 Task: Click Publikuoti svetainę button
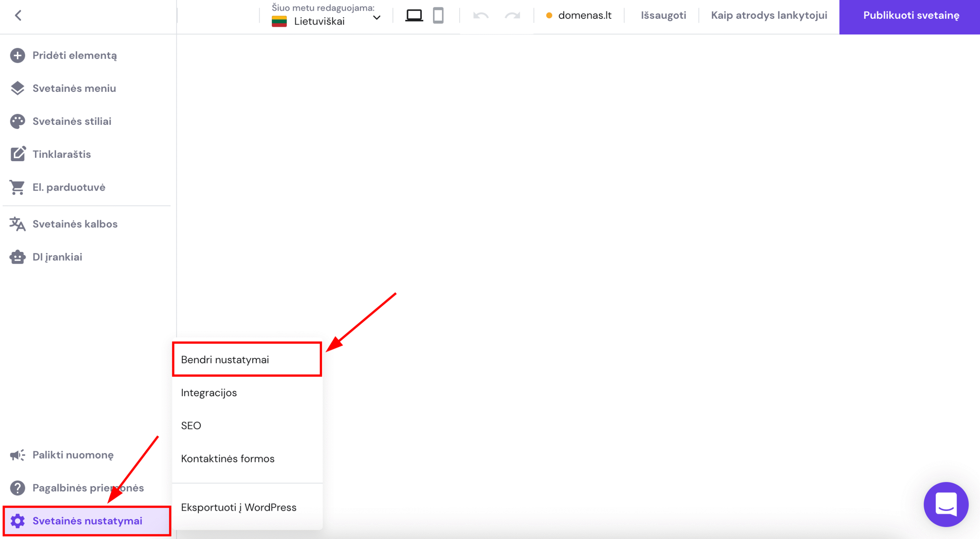tap(911, 15)
